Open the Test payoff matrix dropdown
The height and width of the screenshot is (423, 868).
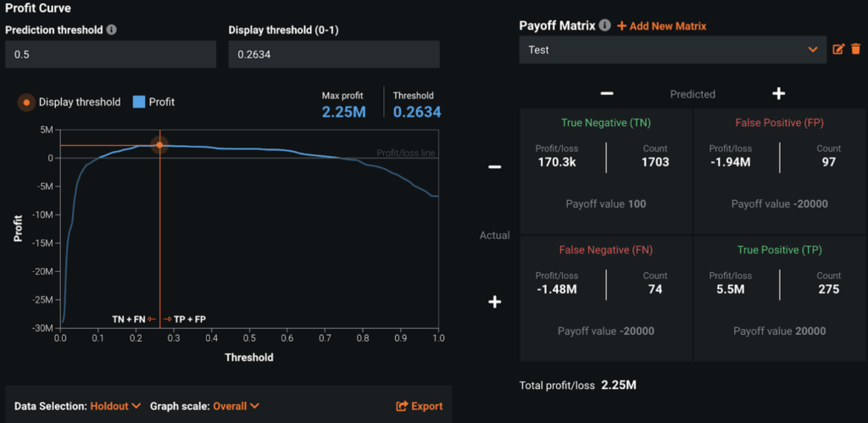click(672, 50)
